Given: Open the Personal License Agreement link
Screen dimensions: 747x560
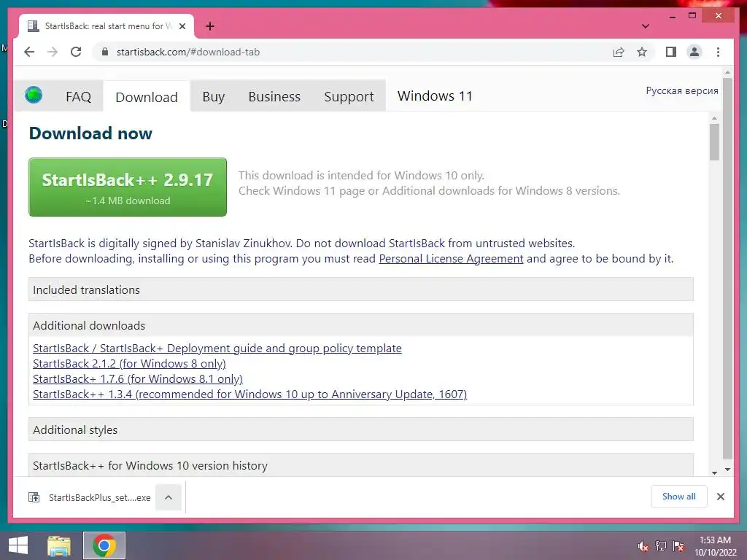Looking at the screenshot, I should (451, 259).
